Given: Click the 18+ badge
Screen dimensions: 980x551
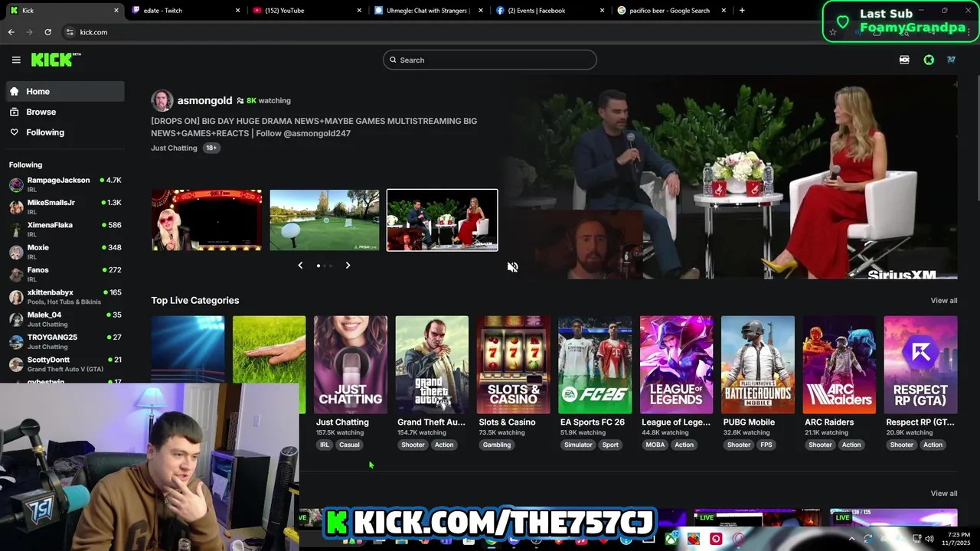Looking at the screenshot, I should [x=211, y=148].
